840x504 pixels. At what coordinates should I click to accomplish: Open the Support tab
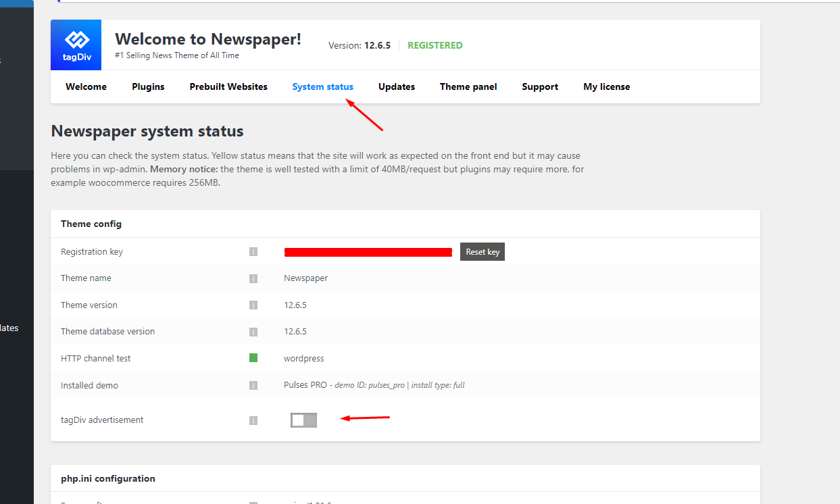(540, 86)
